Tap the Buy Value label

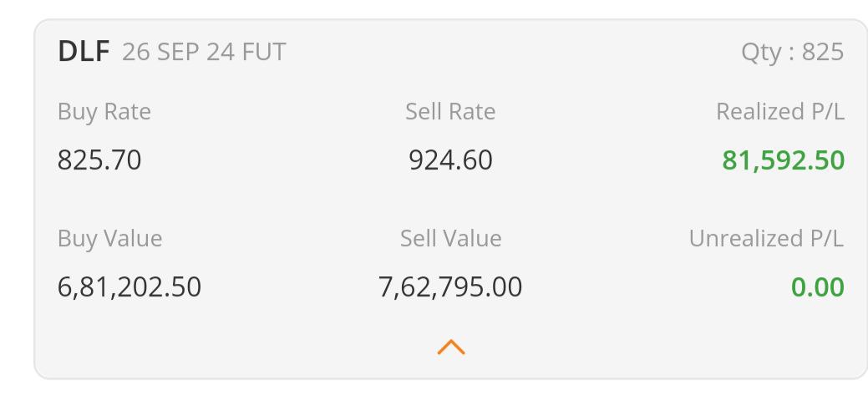109,239
